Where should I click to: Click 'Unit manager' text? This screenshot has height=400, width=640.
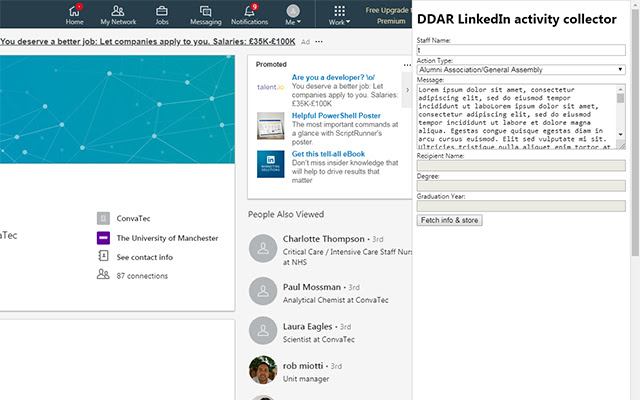[306, 379]
